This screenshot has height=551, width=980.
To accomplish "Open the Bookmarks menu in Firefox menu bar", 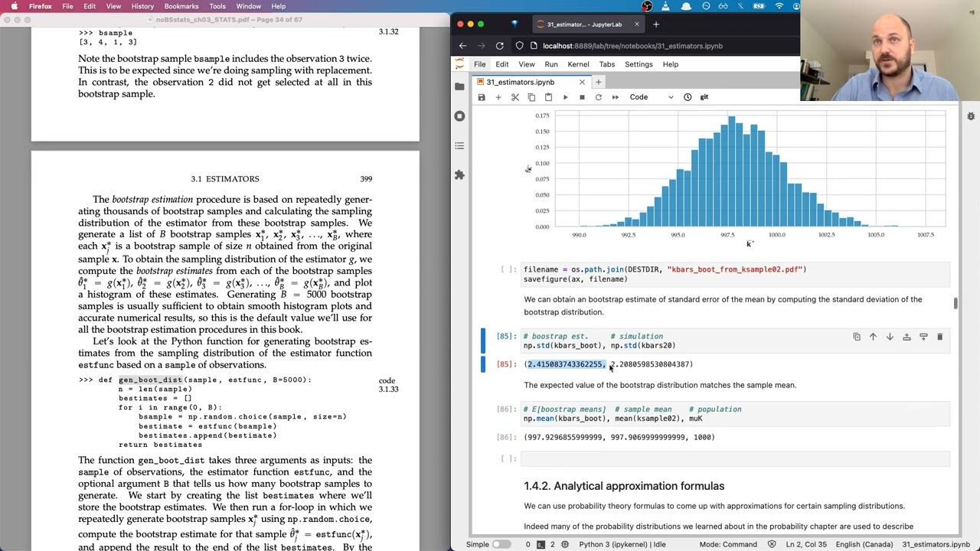I will pyautogui.click(x=181, y=6).
